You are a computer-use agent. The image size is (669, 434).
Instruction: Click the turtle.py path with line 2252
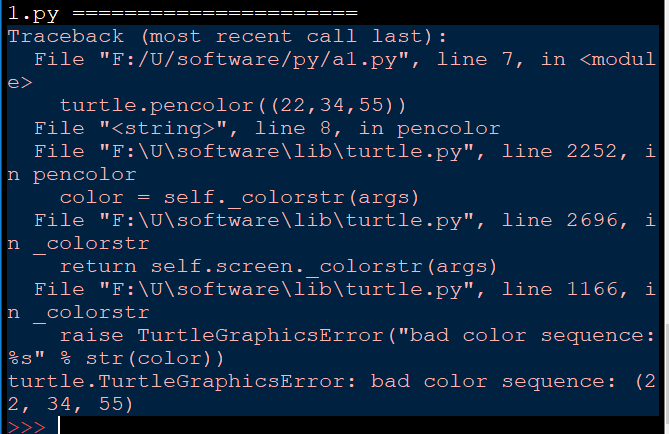tap(286, 151)
